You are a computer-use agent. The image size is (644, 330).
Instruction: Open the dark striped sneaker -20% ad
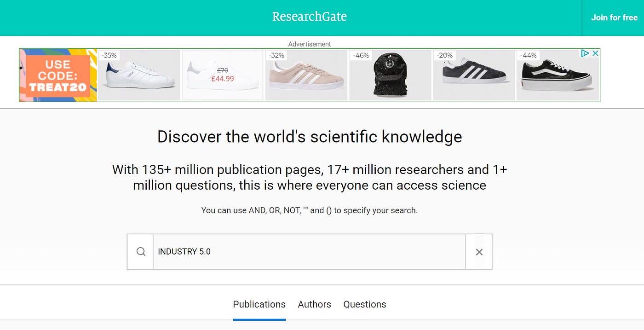474,75
